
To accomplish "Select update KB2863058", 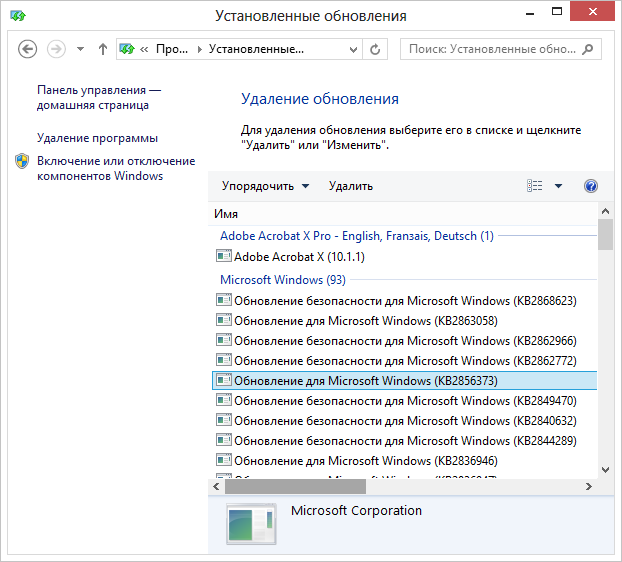I will click(x=366, y=321).
